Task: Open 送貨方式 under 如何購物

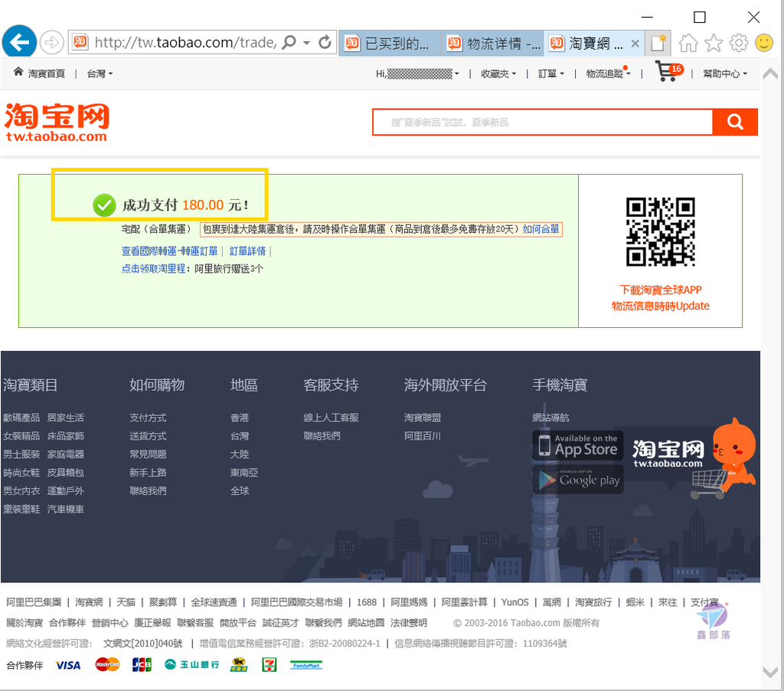Action: click(x=148, y=437)
